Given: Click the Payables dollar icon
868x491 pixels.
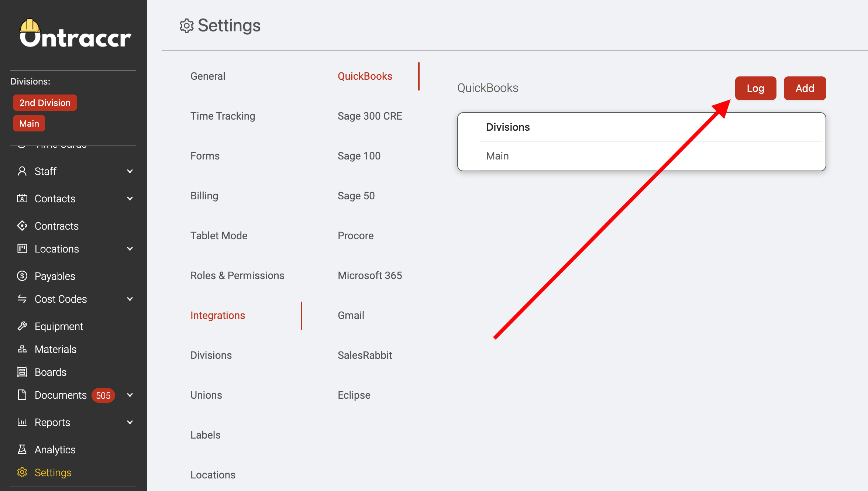Looking at the screenshot, I should [x=22, y=276].
